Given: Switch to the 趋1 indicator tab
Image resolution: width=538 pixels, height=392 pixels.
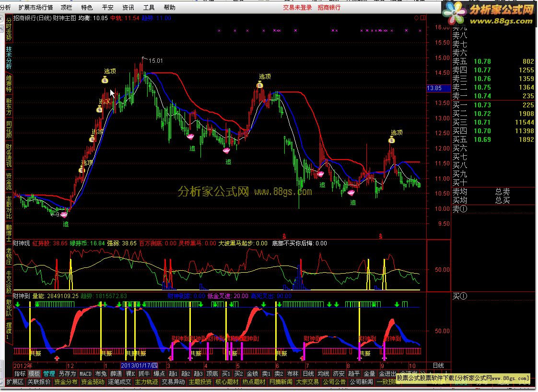Looking at the screenshot, I should pyautogui.click(x=173, y=374).
